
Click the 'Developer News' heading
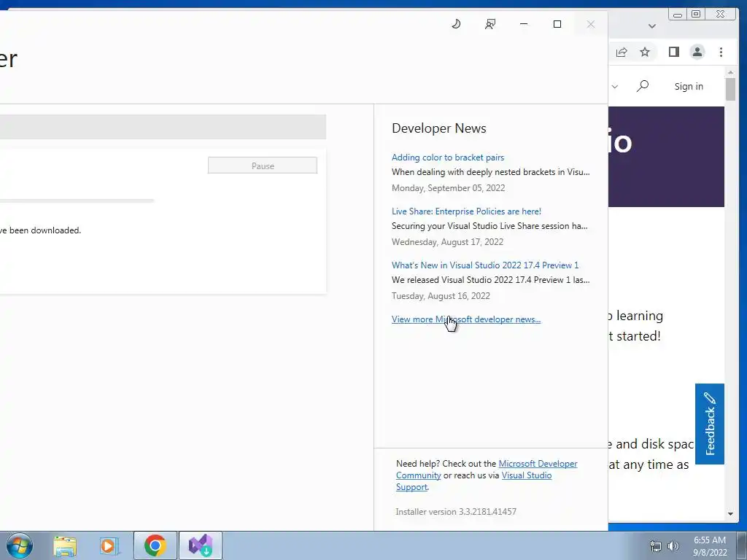pyautogui.click(x=438, y=128)
